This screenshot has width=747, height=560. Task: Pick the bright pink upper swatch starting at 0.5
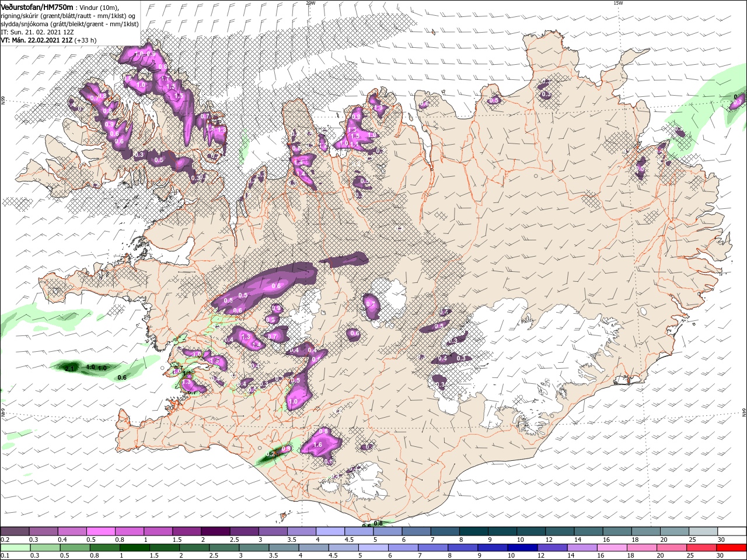(100, 531)
